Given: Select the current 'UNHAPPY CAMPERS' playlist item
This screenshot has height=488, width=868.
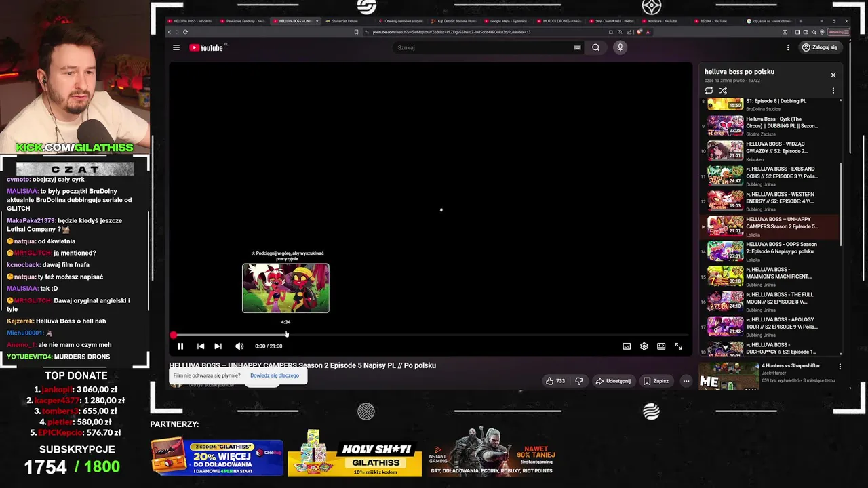Looking at the screenshot, I should 770,226.
